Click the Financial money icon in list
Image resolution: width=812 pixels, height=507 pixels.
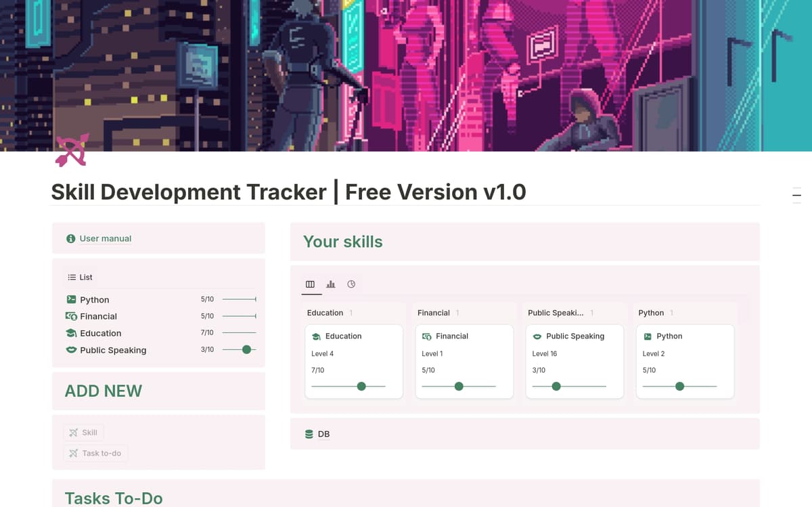point(71,316)
